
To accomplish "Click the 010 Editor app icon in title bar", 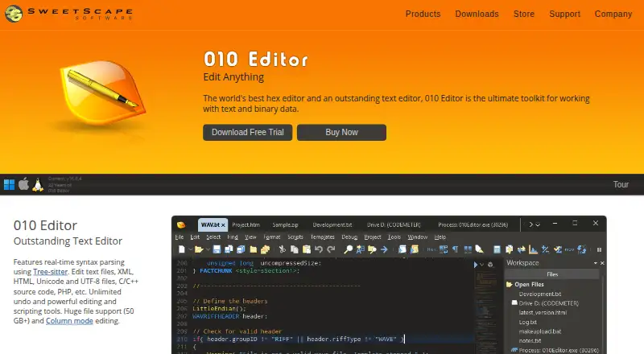I will 180,224.
